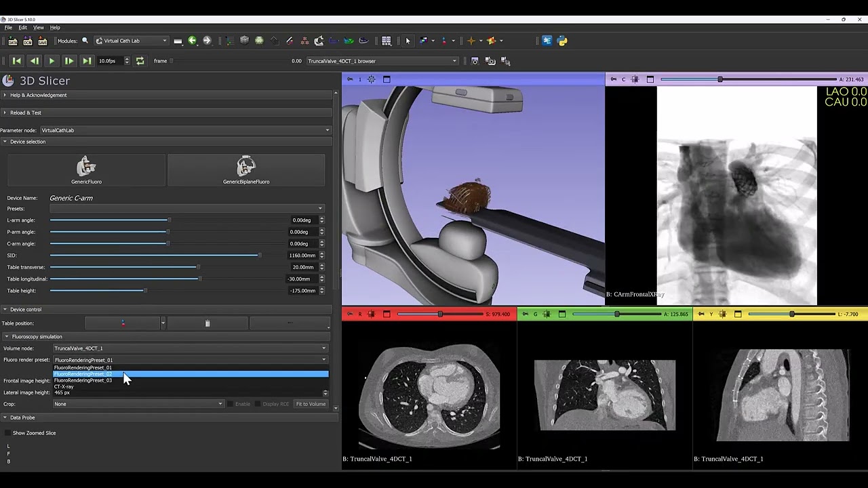Maximize the CArm frontal X-ray view

point(650,79)
